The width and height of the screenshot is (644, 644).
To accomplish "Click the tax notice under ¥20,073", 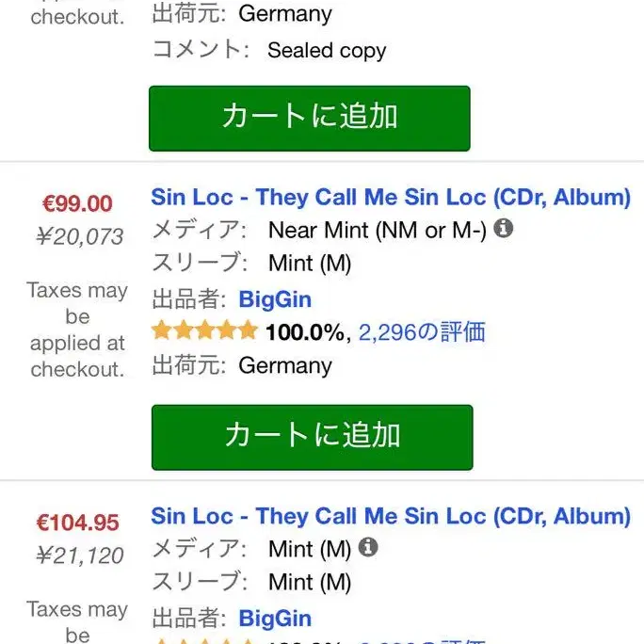I will tap(77, 330).
